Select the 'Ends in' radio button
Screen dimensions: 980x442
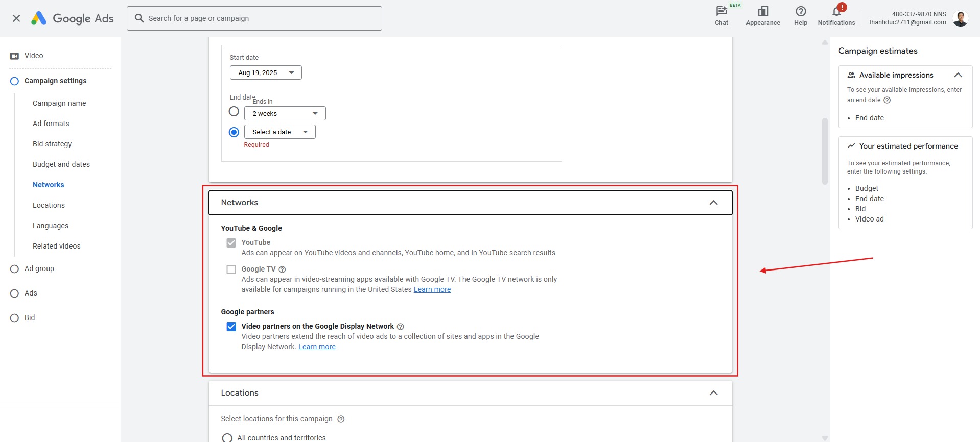(x=234, y=111)
